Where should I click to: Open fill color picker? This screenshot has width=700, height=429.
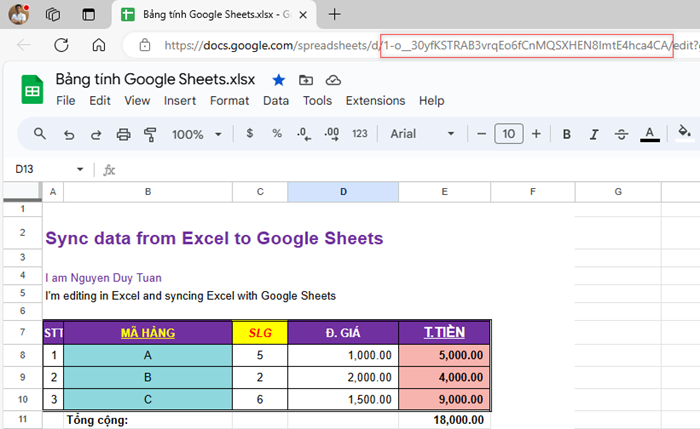tap(684, 133)
